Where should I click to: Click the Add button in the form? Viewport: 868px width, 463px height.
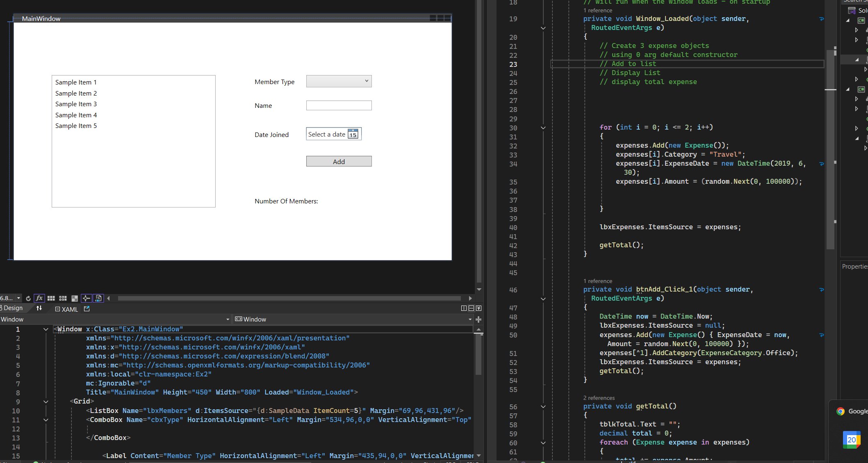pos(338,161)
